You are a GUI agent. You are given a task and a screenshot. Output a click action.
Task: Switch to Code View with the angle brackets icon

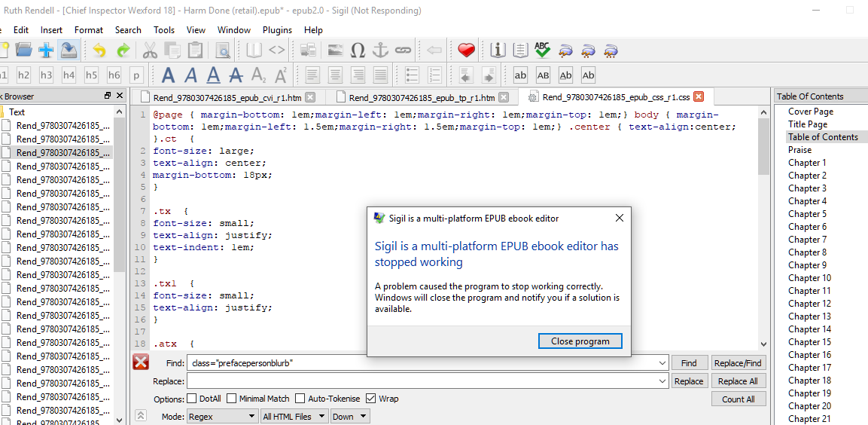[276, 50]
